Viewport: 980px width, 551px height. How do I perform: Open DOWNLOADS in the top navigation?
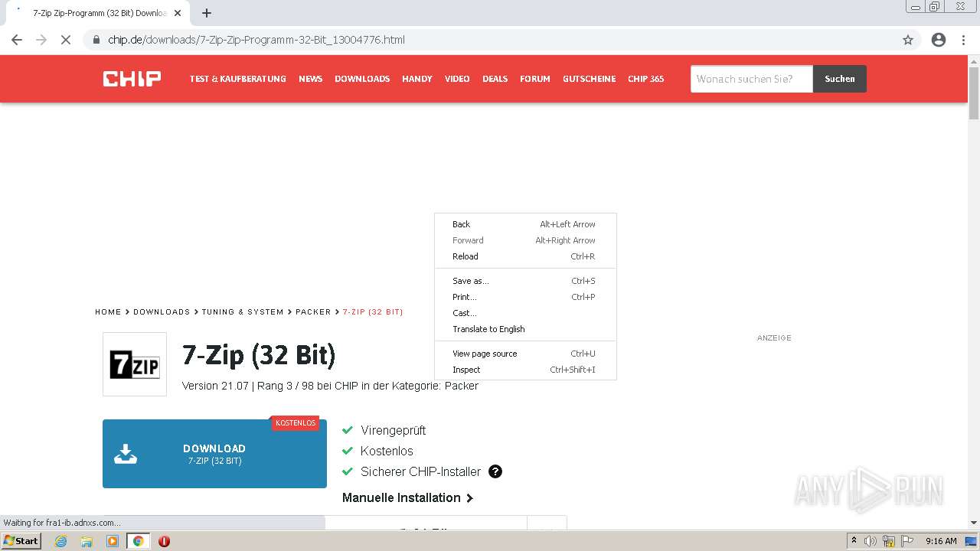(362, 79)
